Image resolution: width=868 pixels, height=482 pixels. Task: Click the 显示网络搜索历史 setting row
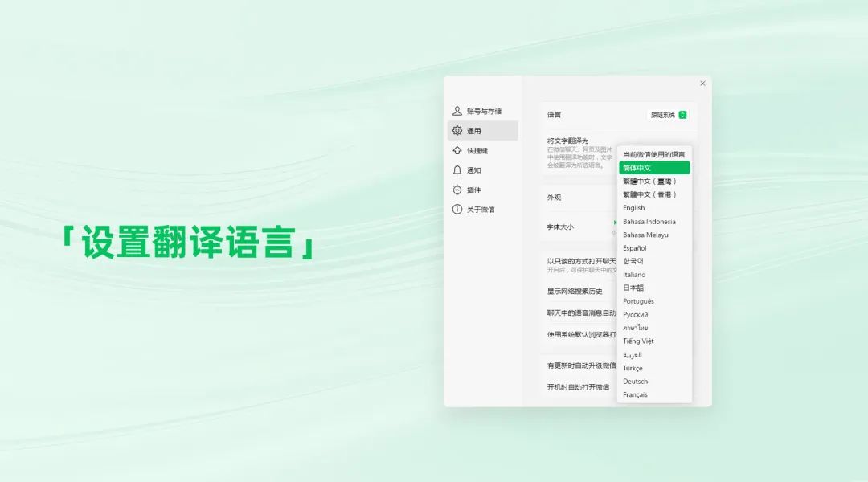click(x=575, y=291)
